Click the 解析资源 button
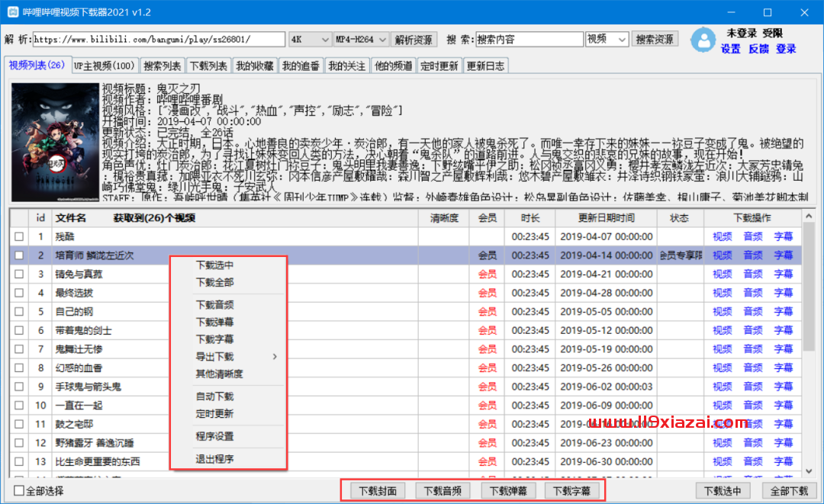This screenshot has width=824, height=504. tap(414, 40)
